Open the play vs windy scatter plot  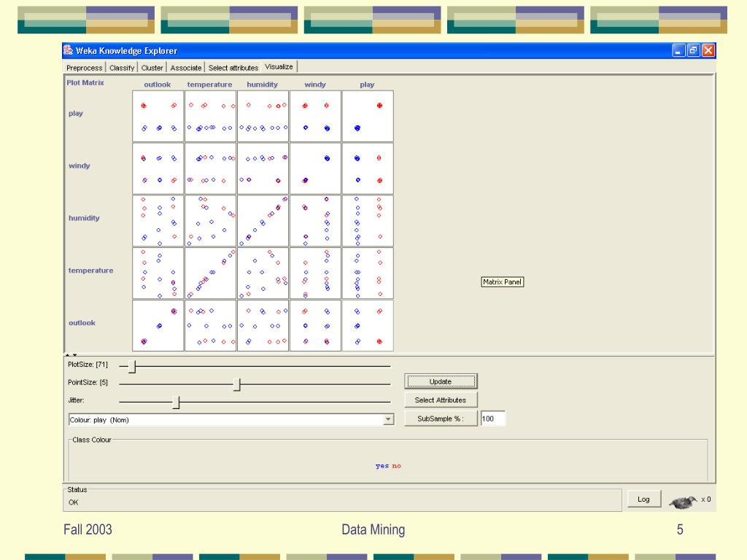coord(315,116)
